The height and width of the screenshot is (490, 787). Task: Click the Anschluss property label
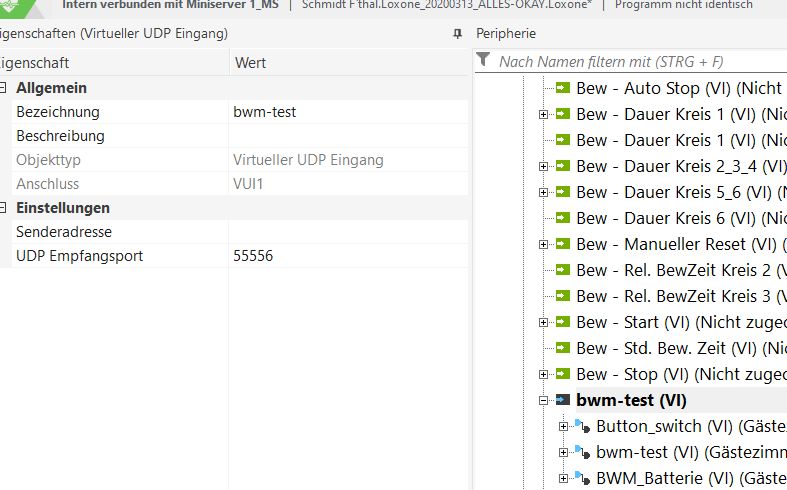(x=47, y=184)
